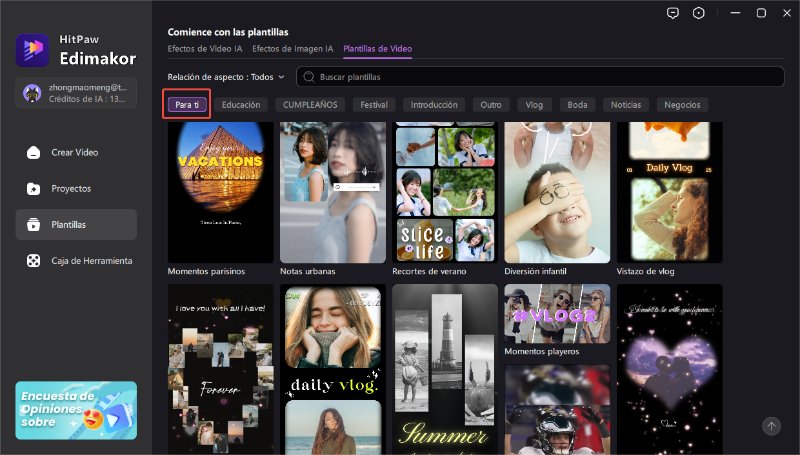The image size is (800, 455).
Task: Click the user avatar icon
Action: 31,93
